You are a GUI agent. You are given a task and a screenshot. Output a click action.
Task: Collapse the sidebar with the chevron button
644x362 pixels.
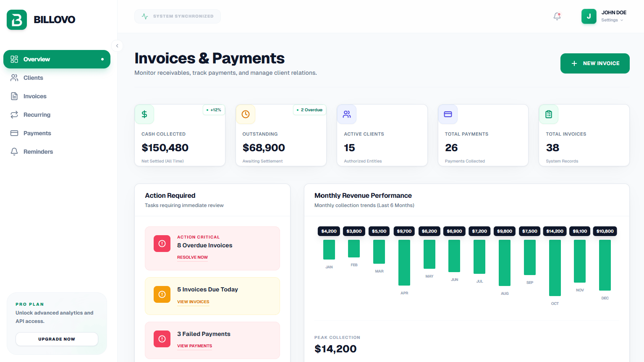click(x=117, y=45)
